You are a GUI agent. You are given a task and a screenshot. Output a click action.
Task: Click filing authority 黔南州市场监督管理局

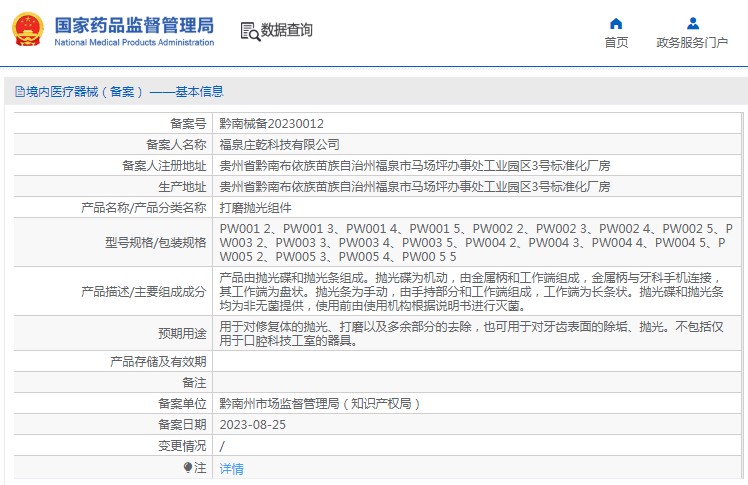coord(320,404)
